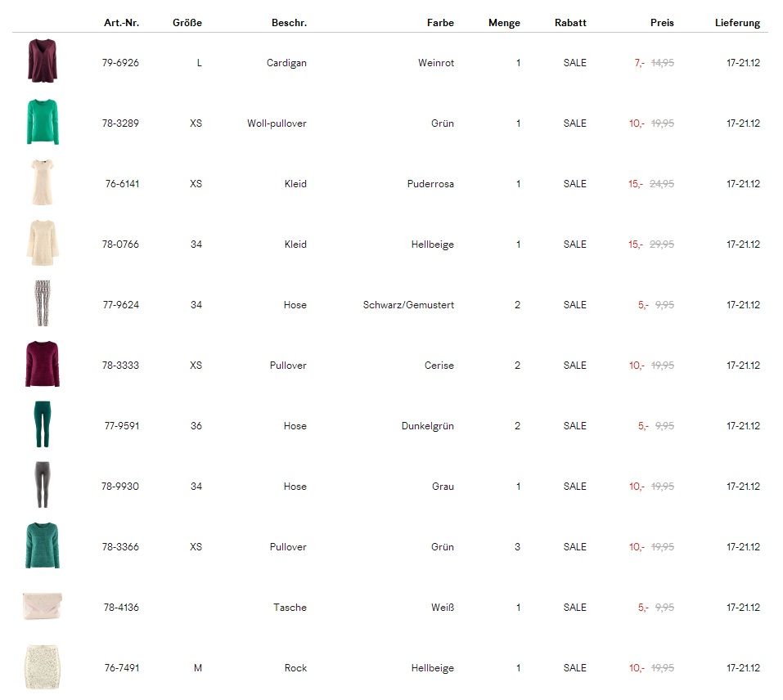Click the Hellbeige Kleid product image
The height and width of the screenshot is (700, 783).
[x=42, y=244]
